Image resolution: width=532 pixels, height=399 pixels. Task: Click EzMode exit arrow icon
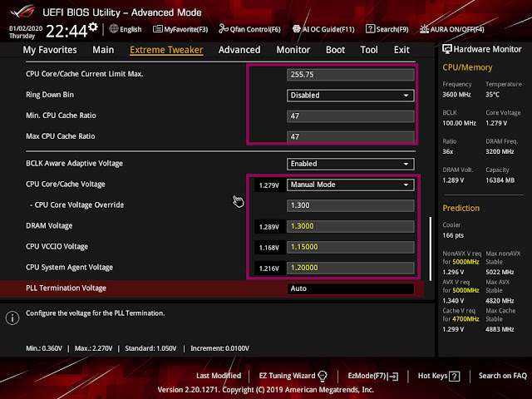[393, 377]
